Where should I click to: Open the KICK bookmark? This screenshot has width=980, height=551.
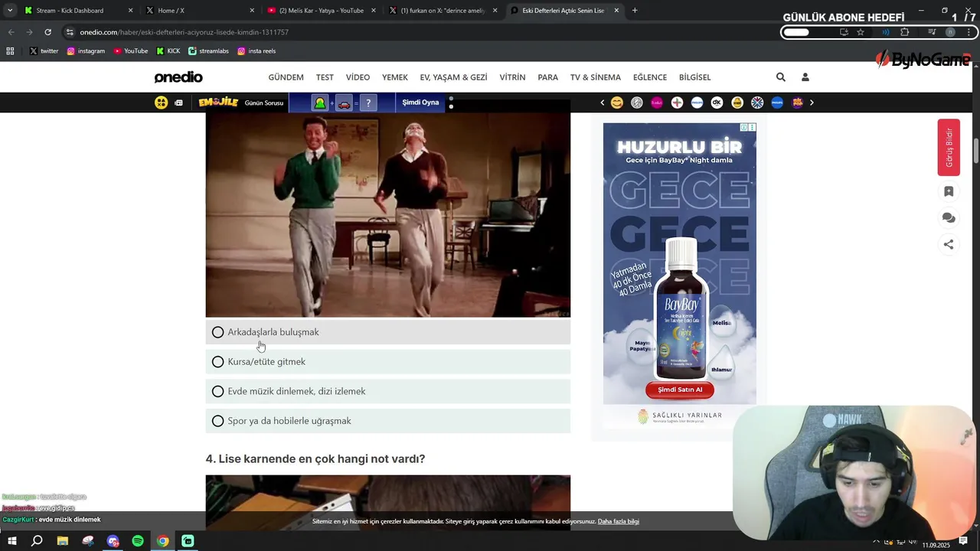(168, 51)
